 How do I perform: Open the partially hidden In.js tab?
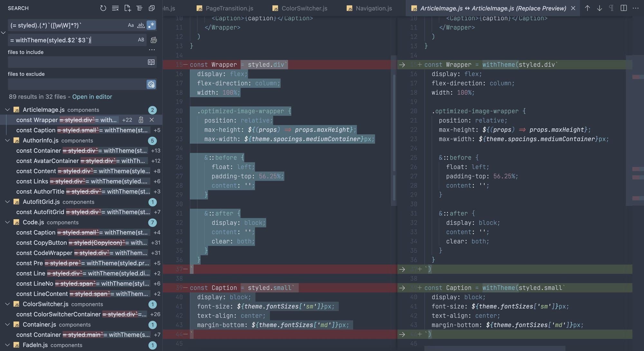(169, 8)
